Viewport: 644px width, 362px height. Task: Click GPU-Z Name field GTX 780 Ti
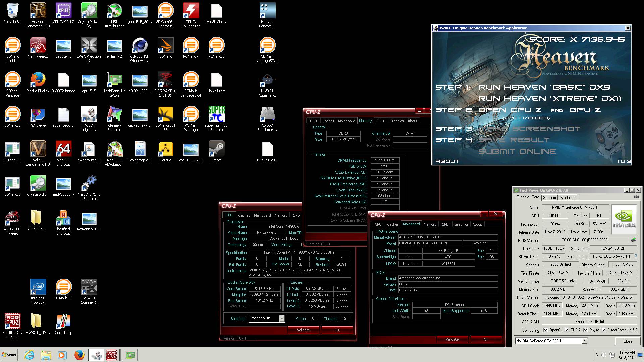click(575, 207)
